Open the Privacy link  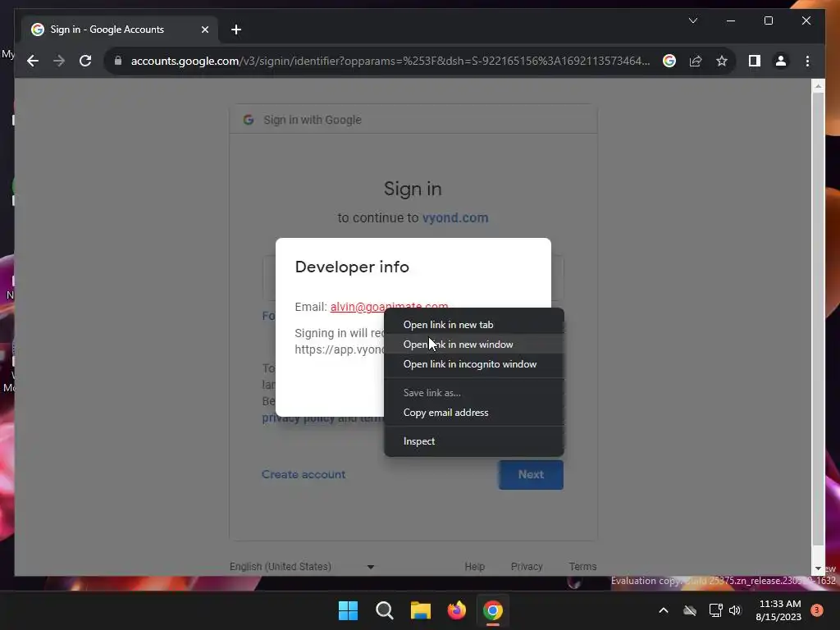coord(527,566)
